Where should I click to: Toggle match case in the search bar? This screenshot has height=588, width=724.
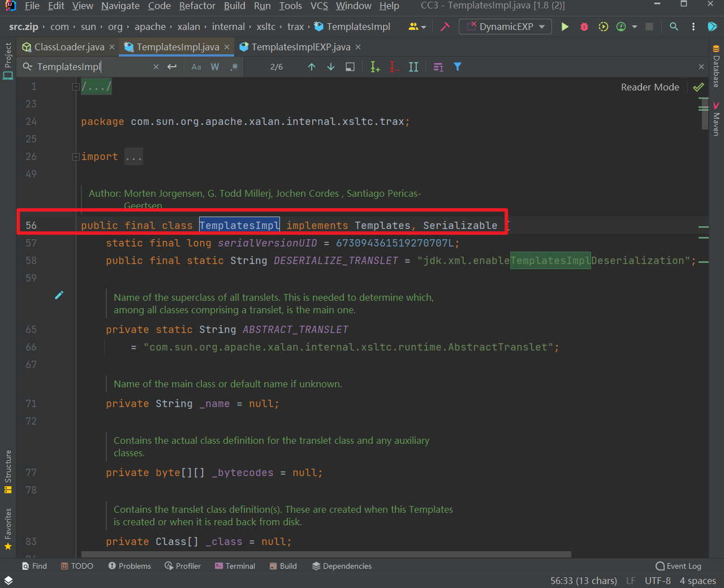(x=196, y=66)
